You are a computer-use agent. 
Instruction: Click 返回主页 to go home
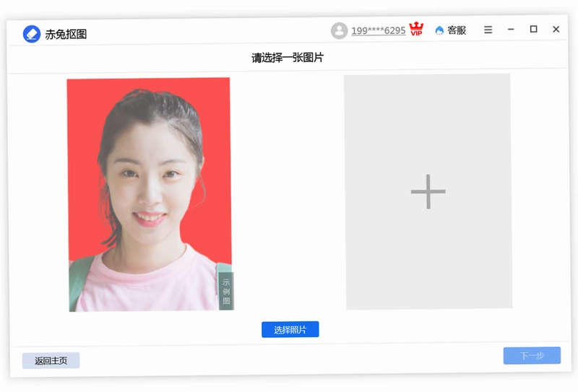click(x=51, y=360)
